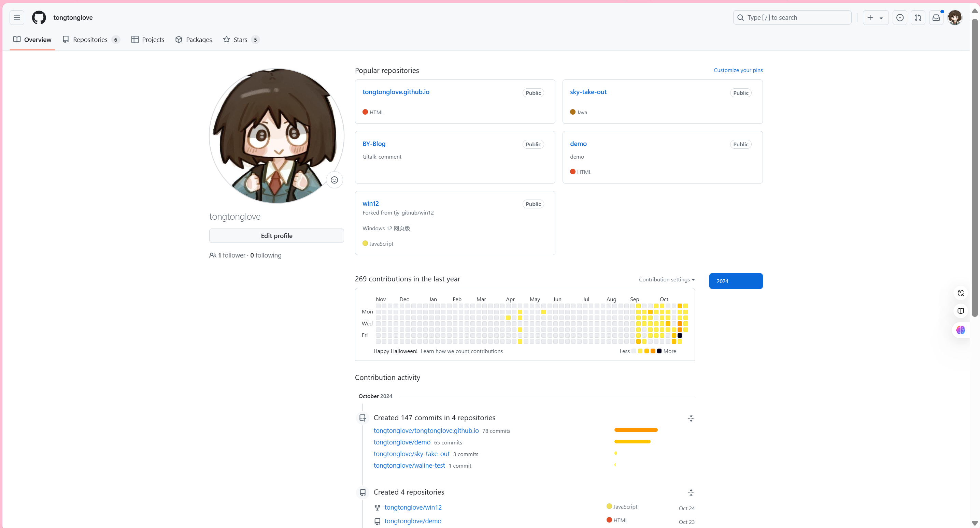The width and height of the screenshot is (980, 528).
Task: Click the 'Gitalk-comment' description text
Action: tap(382, 157)
